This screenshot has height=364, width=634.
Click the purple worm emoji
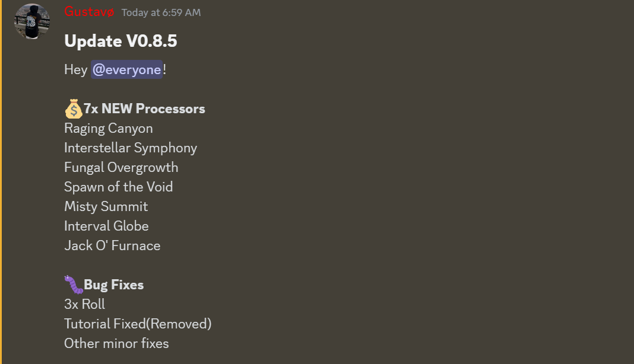click(73, 285)
